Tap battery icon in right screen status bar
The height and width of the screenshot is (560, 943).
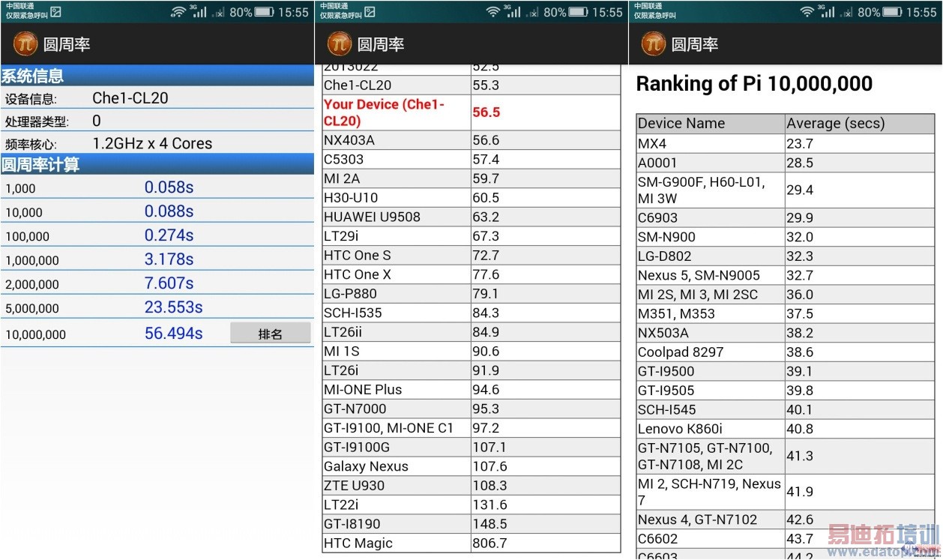[892, 12]
